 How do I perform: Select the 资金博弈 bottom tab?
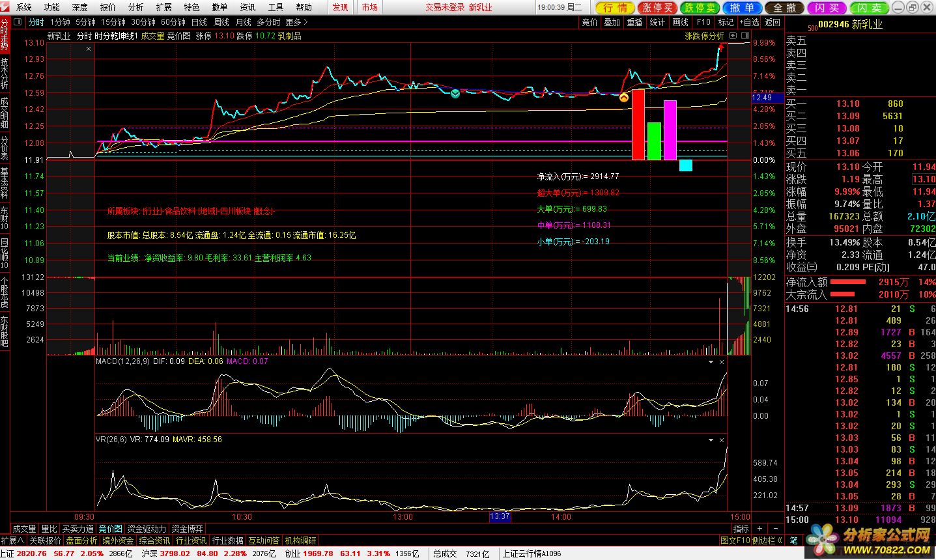pyautogui.click(x=187, y=529)
